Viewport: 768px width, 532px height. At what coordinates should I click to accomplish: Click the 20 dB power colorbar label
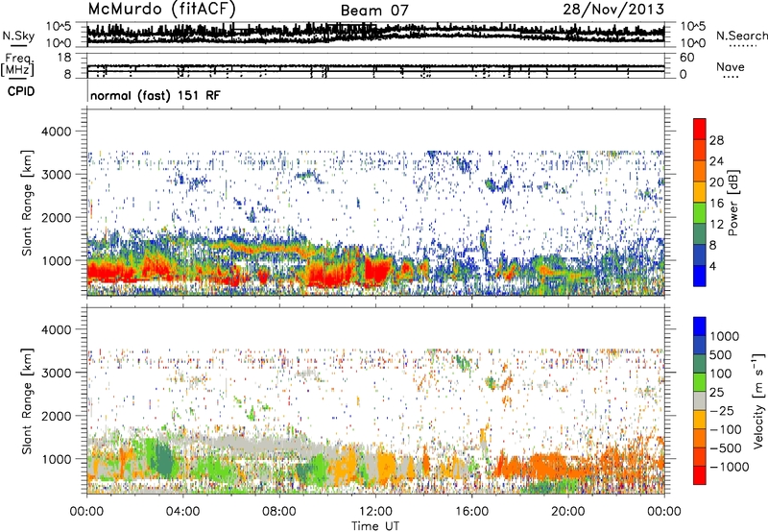[716, 182]
